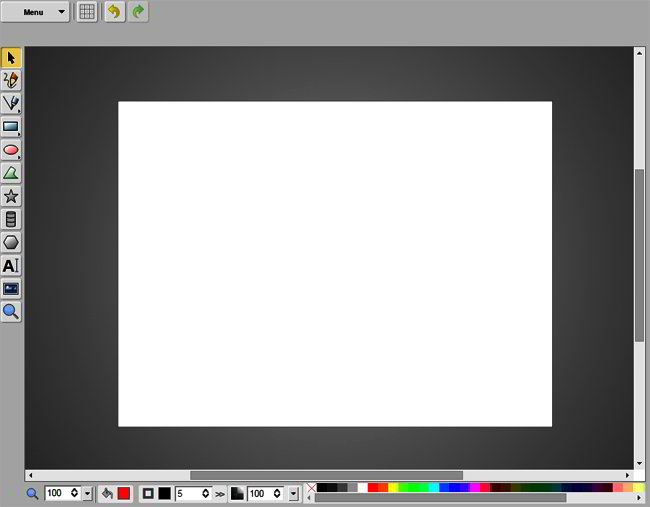Expand more stroke options double-arrow
The image size is (650, 507).
pyautogui.click(x=220, y=494)
